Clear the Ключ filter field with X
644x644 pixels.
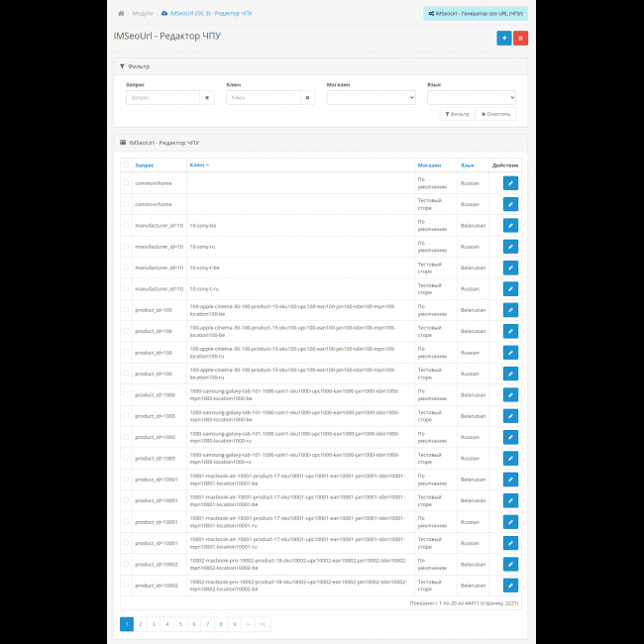[307, 98]
